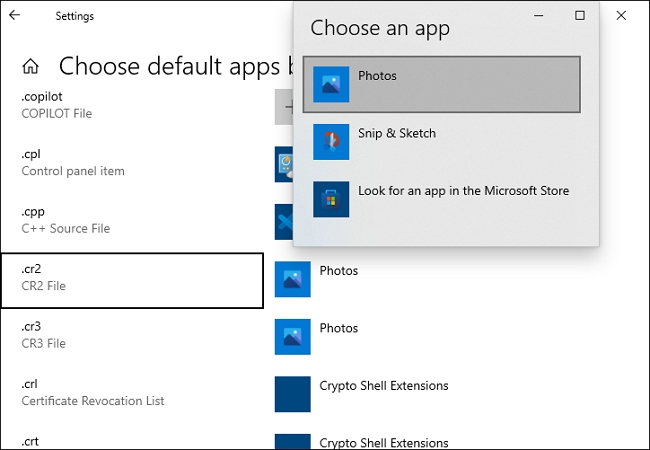Click the Settings window title text
The height and width of the screenshot is (450, 650).
coord(75,16)
